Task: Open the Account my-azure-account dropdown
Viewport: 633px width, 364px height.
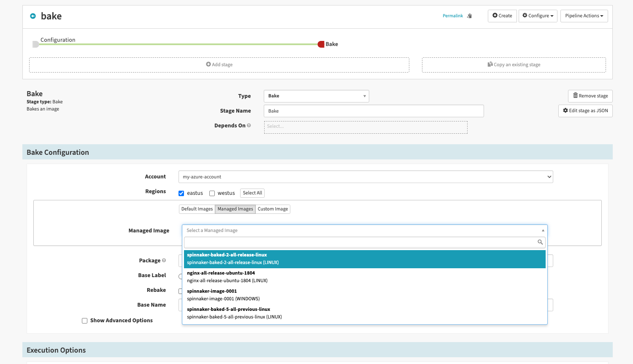Action: (x=365, y=177)
